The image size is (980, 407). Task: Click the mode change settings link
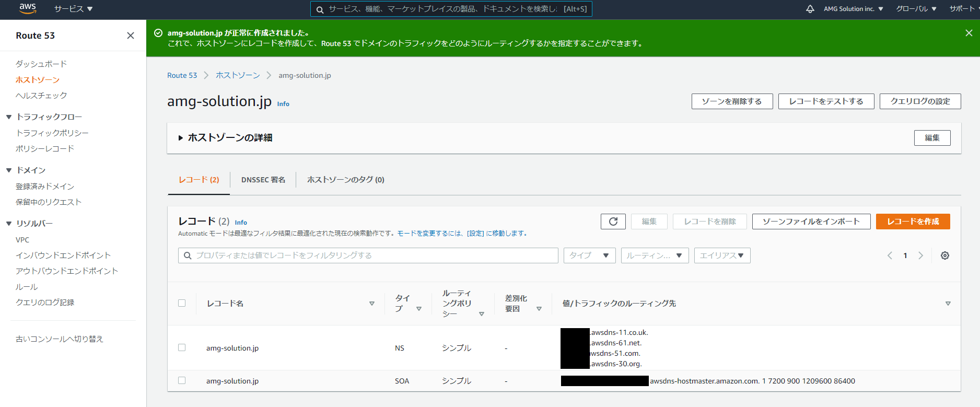click(462, 234)
